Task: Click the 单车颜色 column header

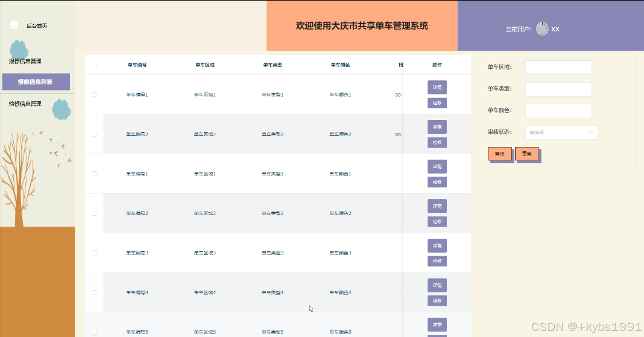Action: coord(340,65)
